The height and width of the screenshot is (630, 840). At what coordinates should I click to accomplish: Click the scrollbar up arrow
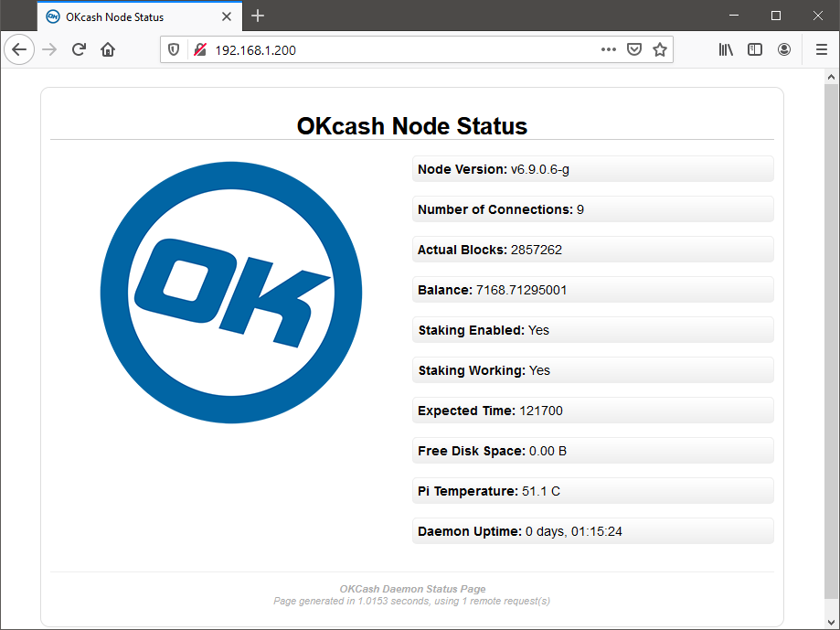(831, 77)
